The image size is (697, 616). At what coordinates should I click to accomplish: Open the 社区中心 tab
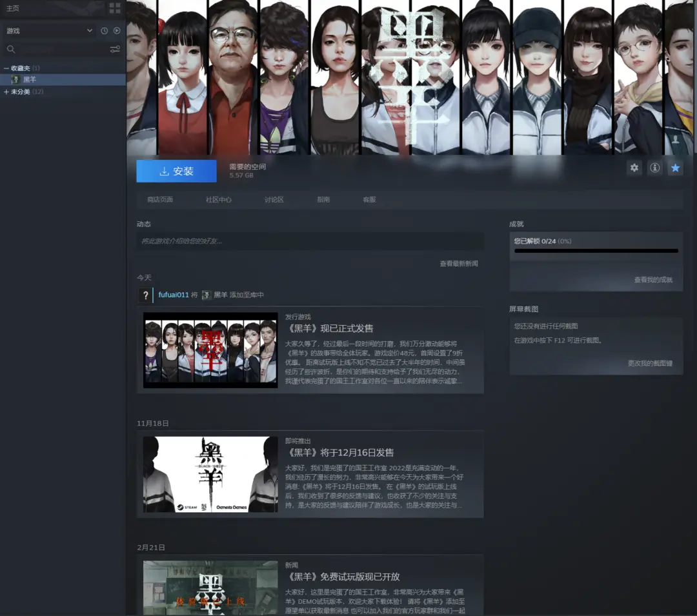click(218, 199)
